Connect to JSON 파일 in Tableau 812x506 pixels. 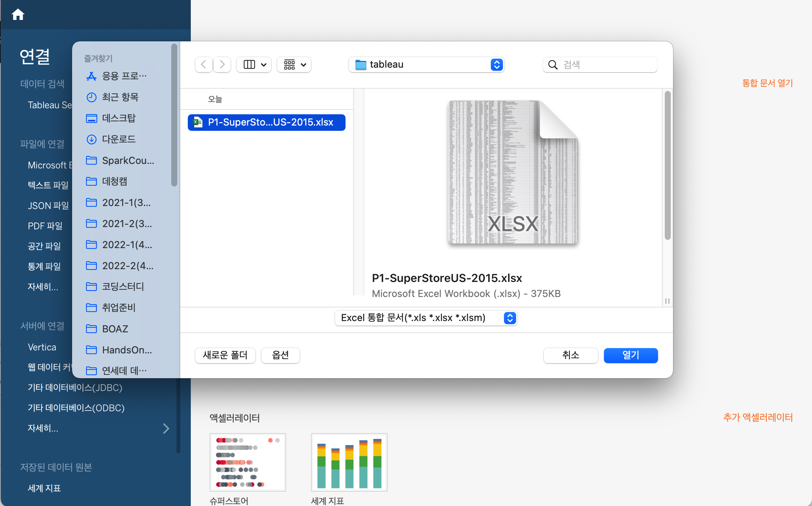pyautogui.click(x=48, y=206)
